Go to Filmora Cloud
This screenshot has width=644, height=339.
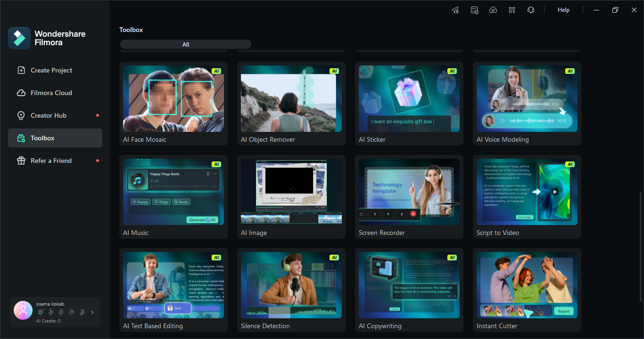[x=51, y=93]
